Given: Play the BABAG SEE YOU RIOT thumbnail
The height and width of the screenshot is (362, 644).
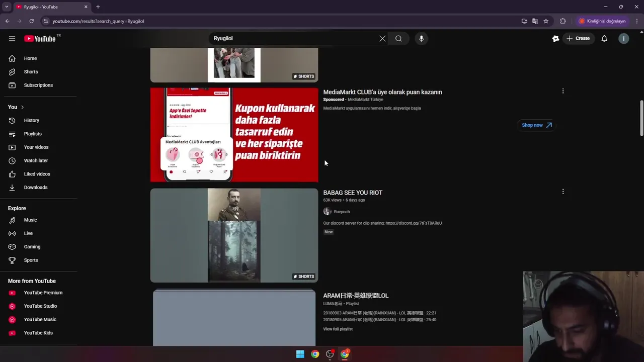Looking at the screenshot, I should click(x=234, y=235).
